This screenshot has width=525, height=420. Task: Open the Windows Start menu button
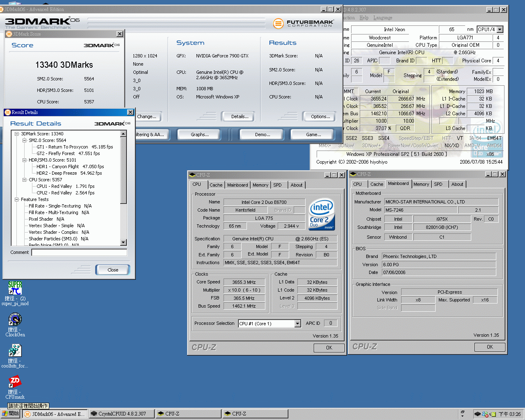[11, 414]
